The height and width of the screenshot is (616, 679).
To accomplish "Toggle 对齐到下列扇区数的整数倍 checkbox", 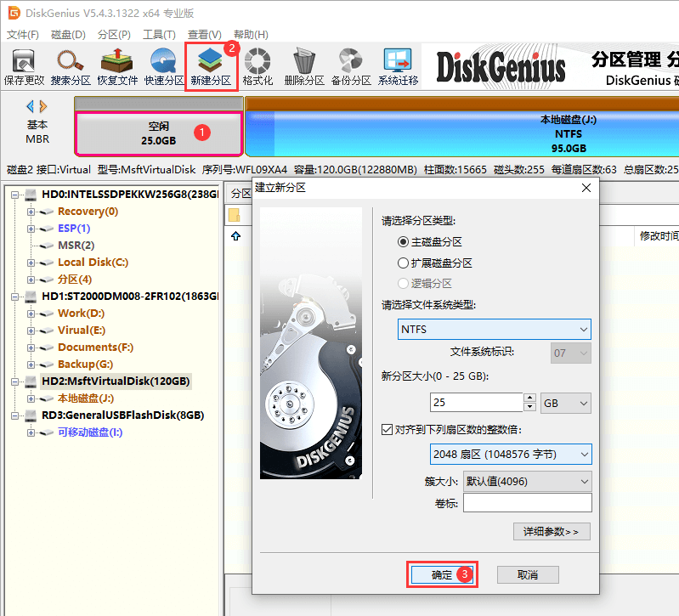I will click(387, 430).
